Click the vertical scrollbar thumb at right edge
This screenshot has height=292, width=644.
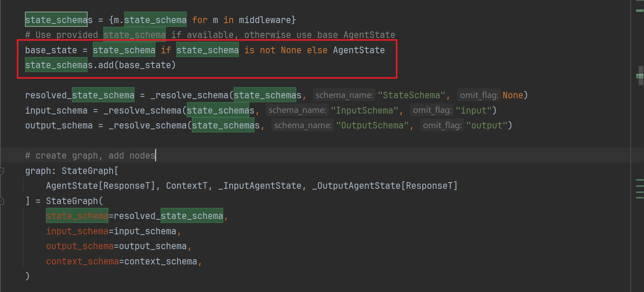tap(641, 76)
